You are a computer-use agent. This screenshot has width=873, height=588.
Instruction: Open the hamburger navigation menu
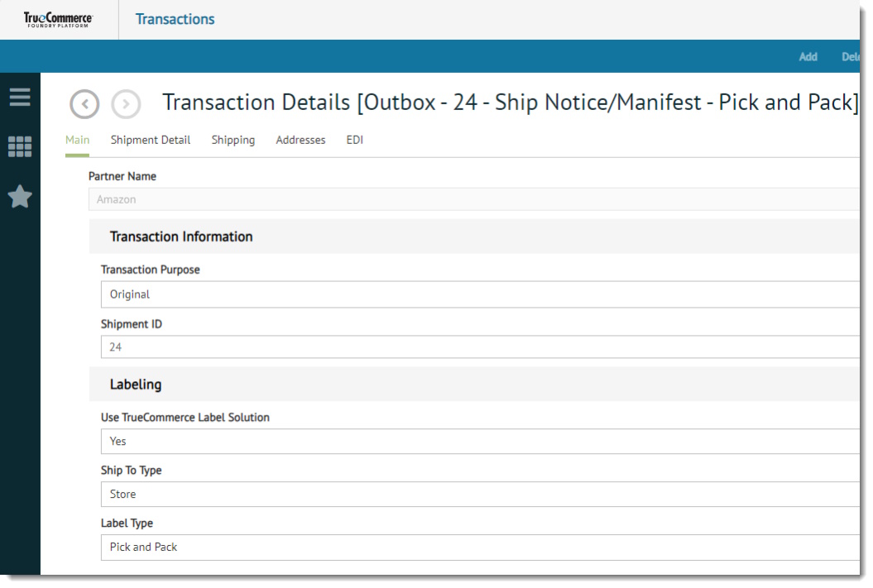[x=20, y=98]
